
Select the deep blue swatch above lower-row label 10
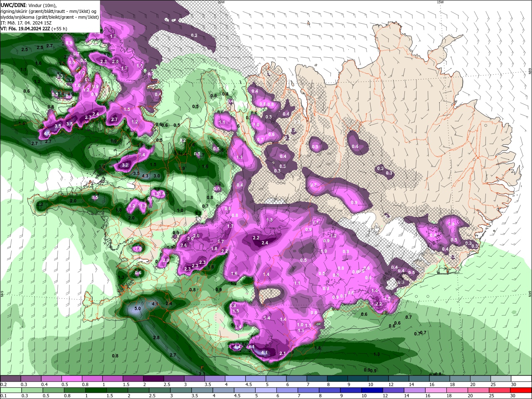(x=372, y=390)
